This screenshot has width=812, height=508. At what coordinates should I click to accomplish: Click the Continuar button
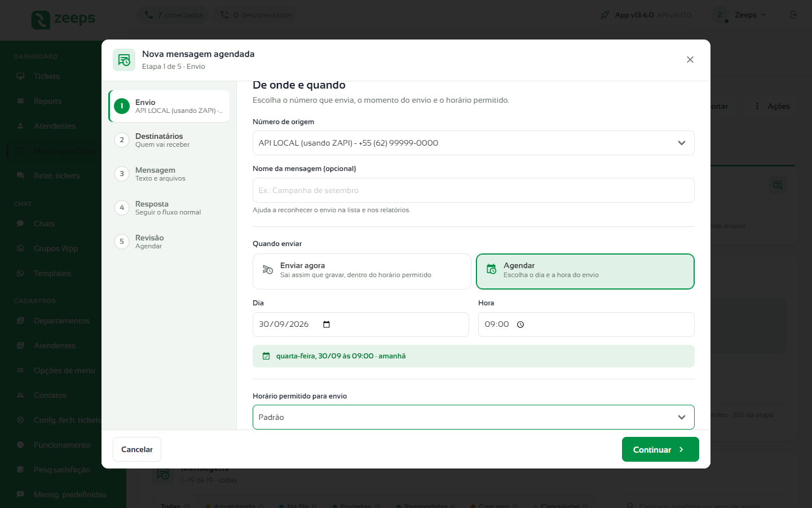(660, 449)
